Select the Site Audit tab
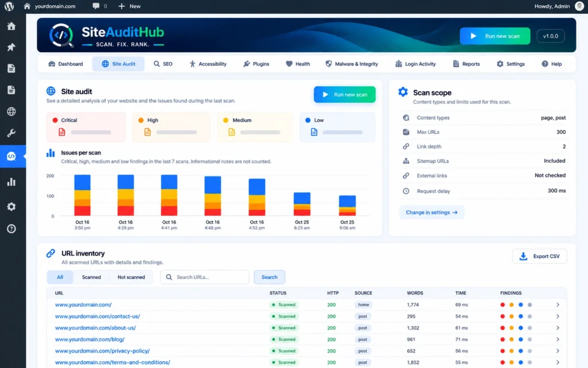This screenshot has width=588, height=368. click(118, 64)
